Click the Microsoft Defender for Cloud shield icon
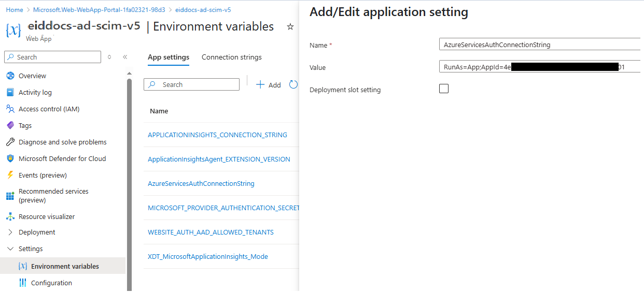Viewport: 644px width, 292px height. tap(10, 159)
